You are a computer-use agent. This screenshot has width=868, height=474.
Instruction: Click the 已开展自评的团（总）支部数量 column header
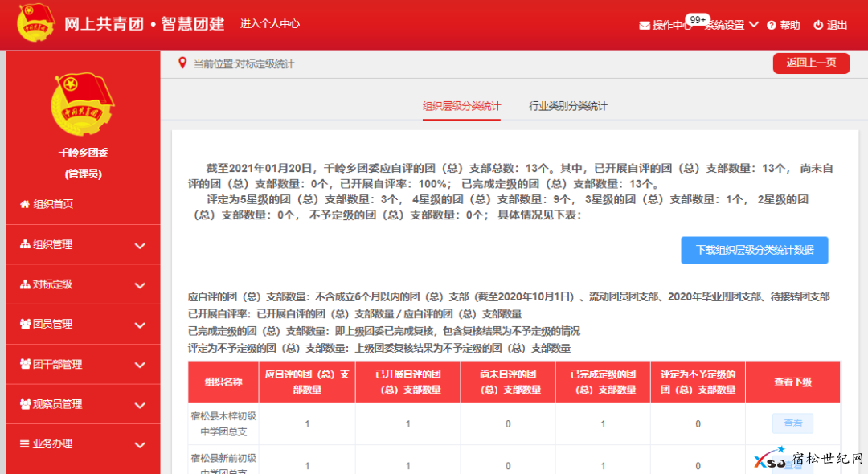pos(408,382)
